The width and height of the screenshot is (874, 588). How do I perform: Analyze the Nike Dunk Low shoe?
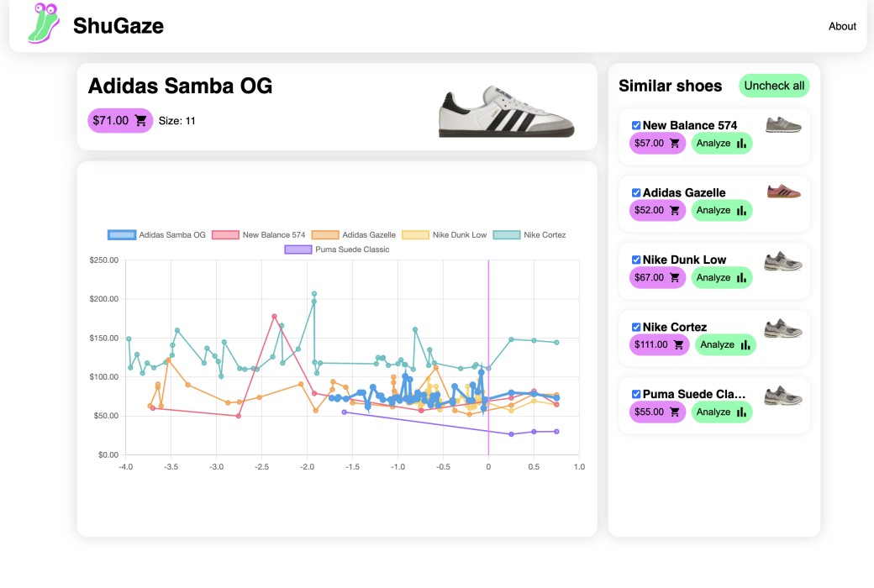click(722, 278)
